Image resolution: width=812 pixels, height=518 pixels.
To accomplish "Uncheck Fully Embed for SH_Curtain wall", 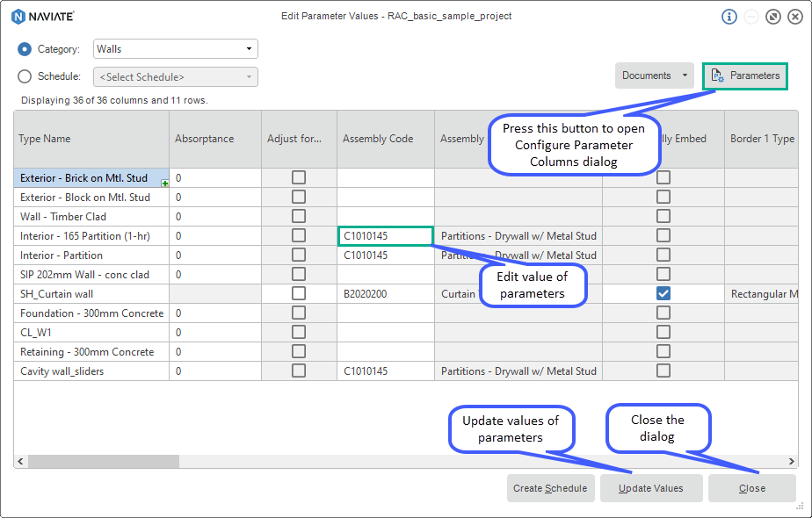I will click(x=663, y=293).
